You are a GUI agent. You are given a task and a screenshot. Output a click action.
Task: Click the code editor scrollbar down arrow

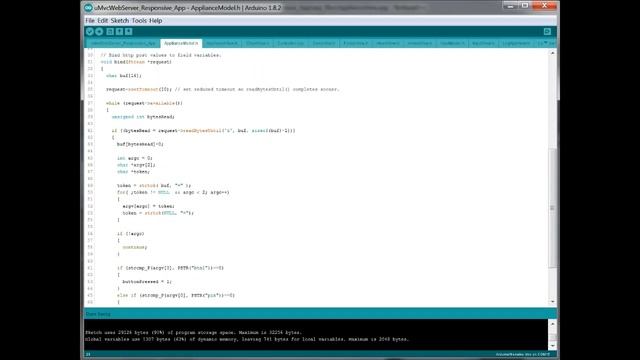pos(553,302)
